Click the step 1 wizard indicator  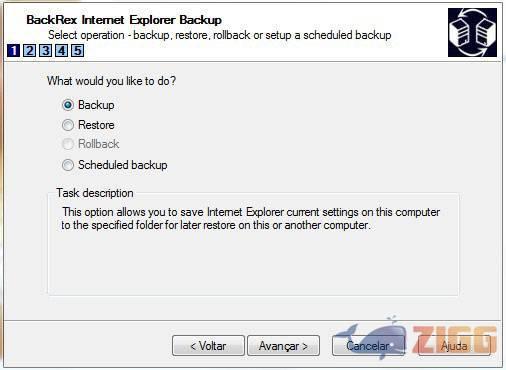(13, 51)
